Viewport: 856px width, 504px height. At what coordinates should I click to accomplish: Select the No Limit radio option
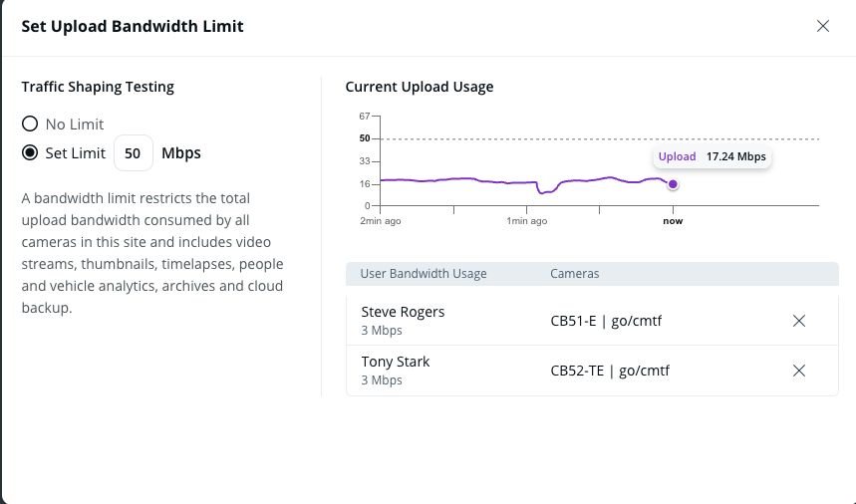pos(30,125)
